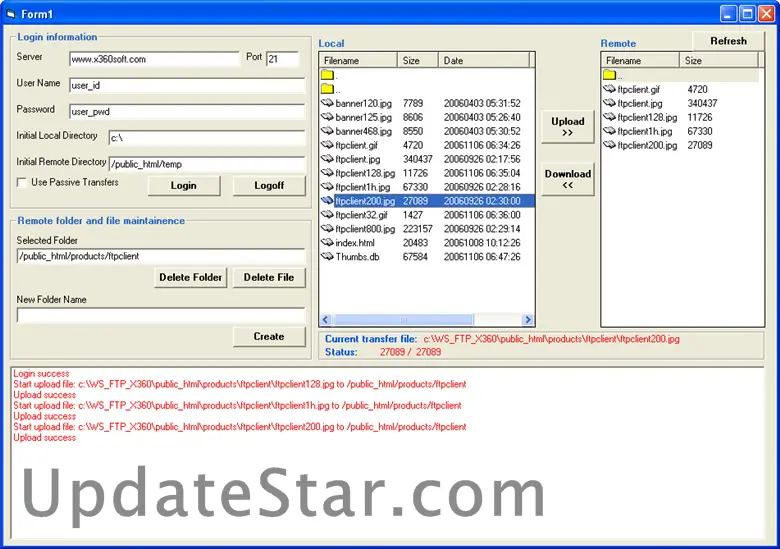Image resolution: width=780 pixels, height=549 pixels.
Task: Click the file icon beside local ftpclient128.jpg
Action: point(327,173)
